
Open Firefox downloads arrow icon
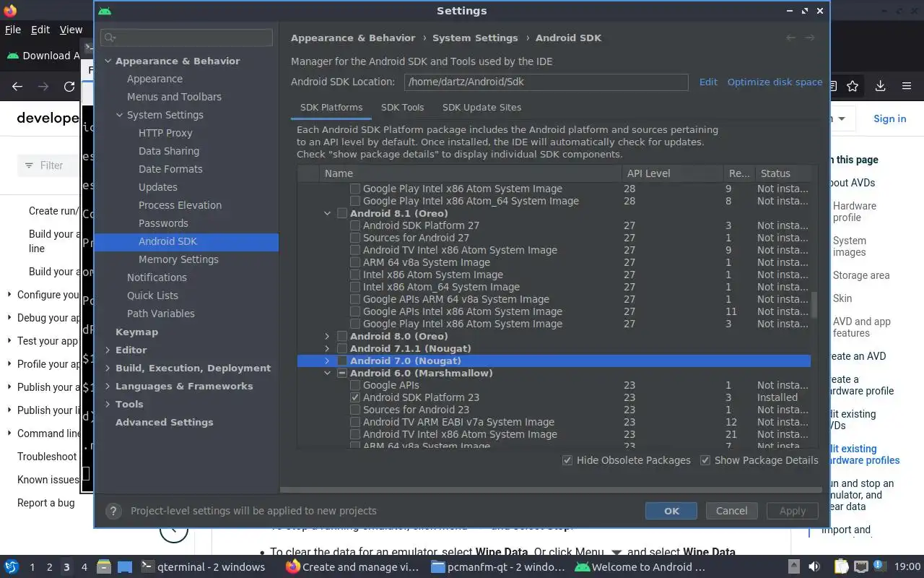pyautogui.click(x=880, y=86)
